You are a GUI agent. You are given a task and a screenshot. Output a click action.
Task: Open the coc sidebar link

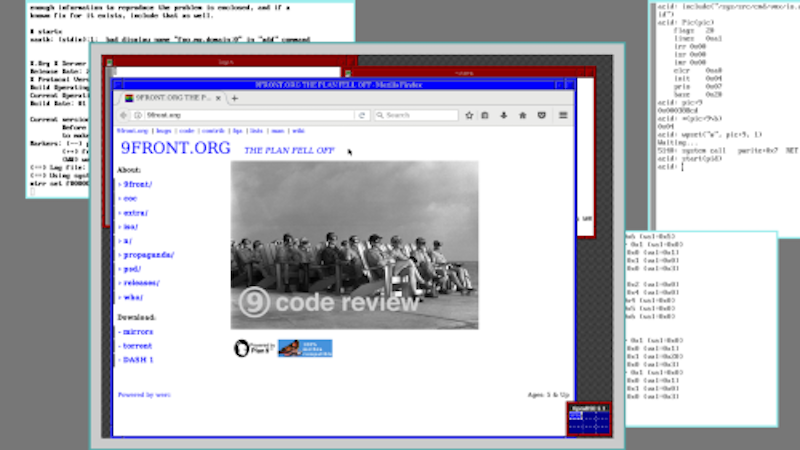130,198
